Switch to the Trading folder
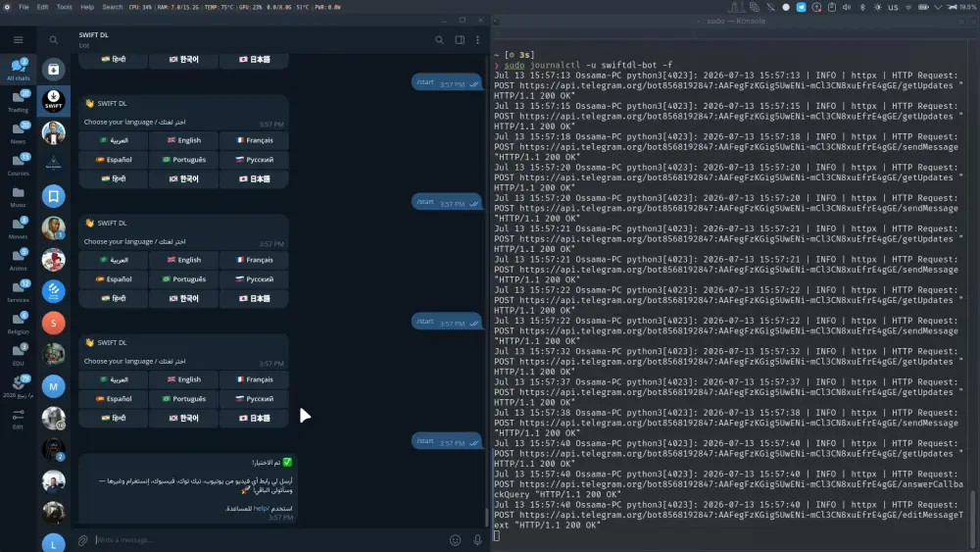Screen dimensions: 980x552 [18, 101]
